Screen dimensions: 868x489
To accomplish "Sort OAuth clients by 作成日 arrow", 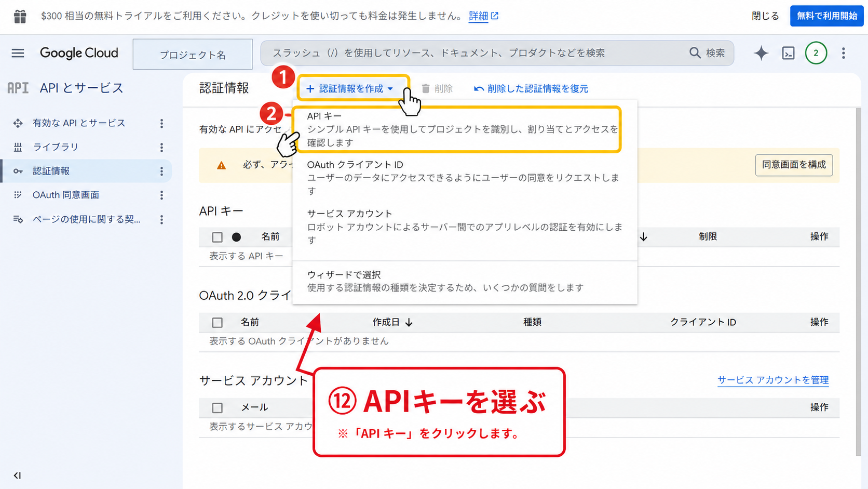I will (x=409, y=323).
